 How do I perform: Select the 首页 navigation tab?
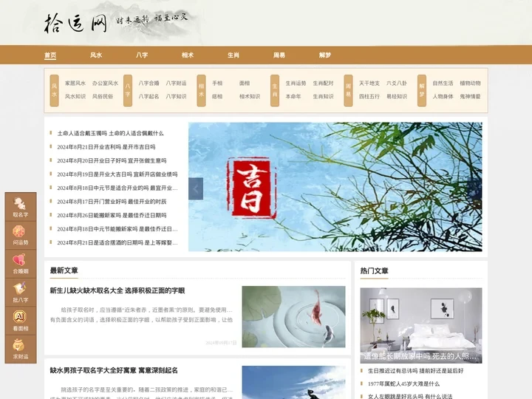coord(50,55)
